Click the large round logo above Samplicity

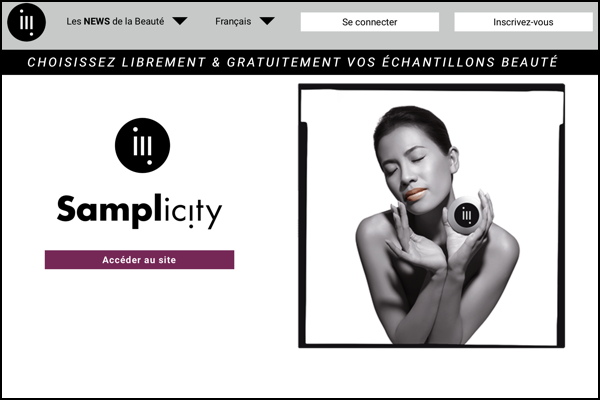(142, 145)
